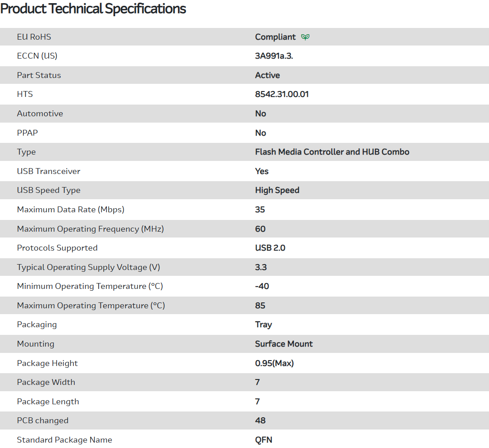The width and height of the screenshot is (489, 448).
Task: Select the Active status value
Action: 267,75
